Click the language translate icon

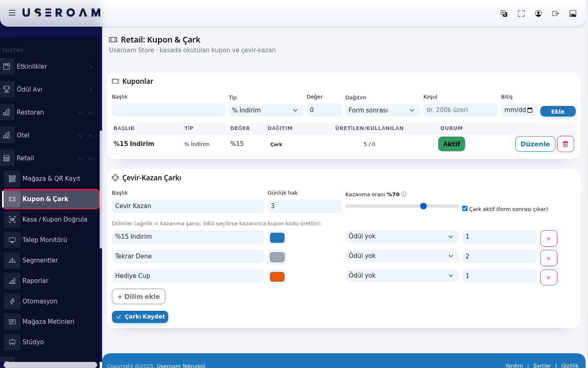tap(504, 13)
